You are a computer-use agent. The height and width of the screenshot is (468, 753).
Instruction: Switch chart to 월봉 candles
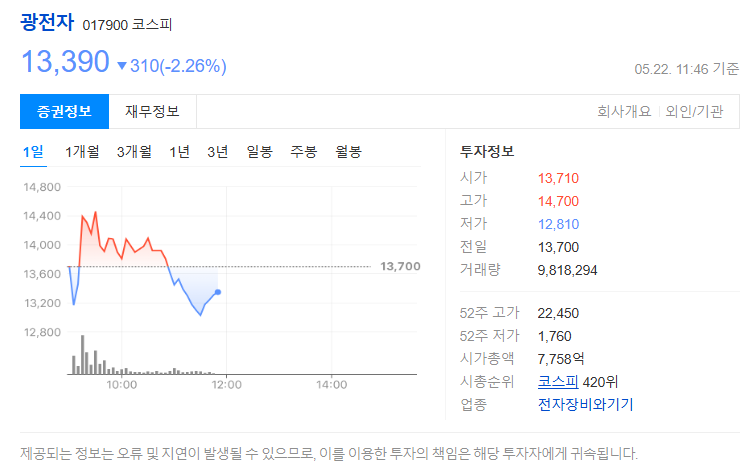348,152
